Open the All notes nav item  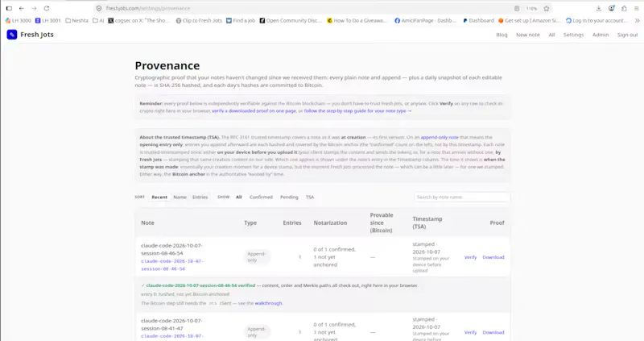[x=551, y=35]
